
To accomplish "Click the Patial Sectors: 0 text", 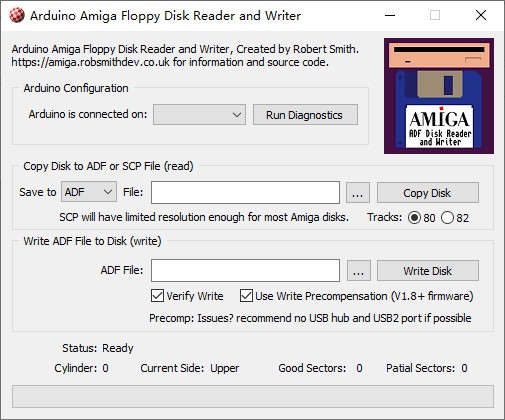I will tap(427, 368).
